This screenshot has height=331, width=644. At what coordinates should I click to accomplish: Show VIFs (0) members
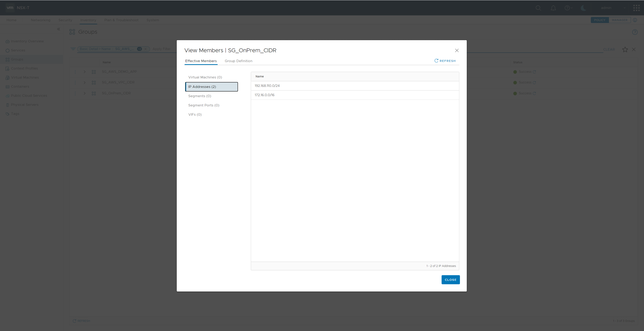195,114
